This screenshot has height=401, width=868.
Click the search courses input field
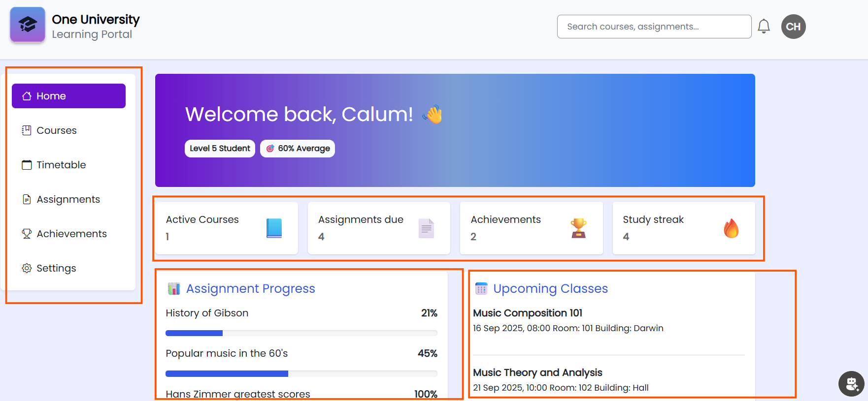[654, 27]
